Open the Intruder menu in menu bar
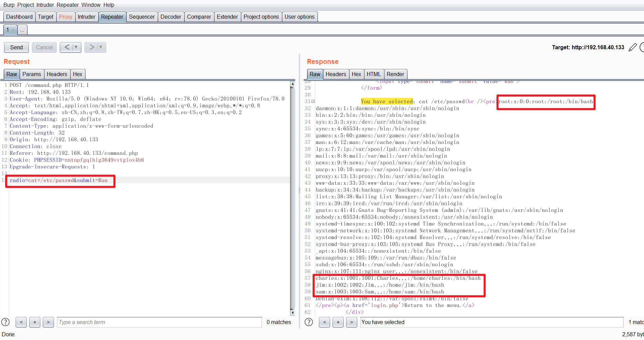 45,5
